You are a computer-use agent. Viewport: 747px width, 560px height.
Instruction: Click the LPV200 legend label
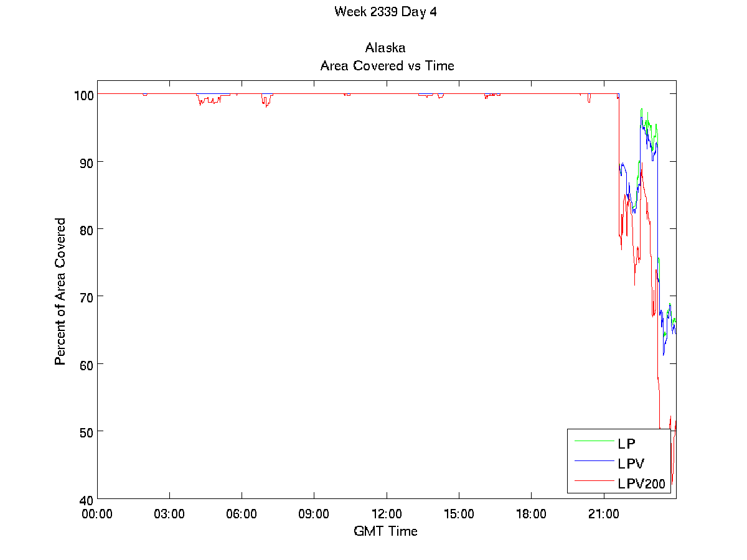[641, 483]
